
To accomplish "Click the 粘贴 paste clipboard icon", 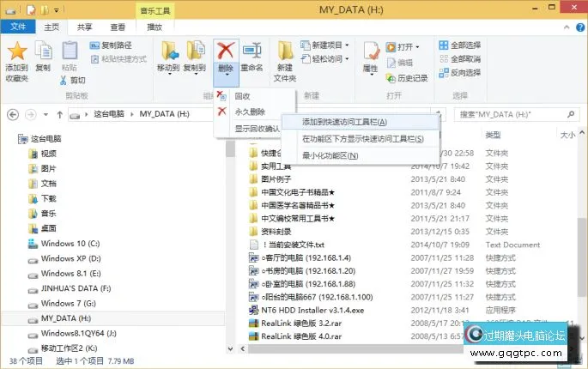I will [70, 51].
